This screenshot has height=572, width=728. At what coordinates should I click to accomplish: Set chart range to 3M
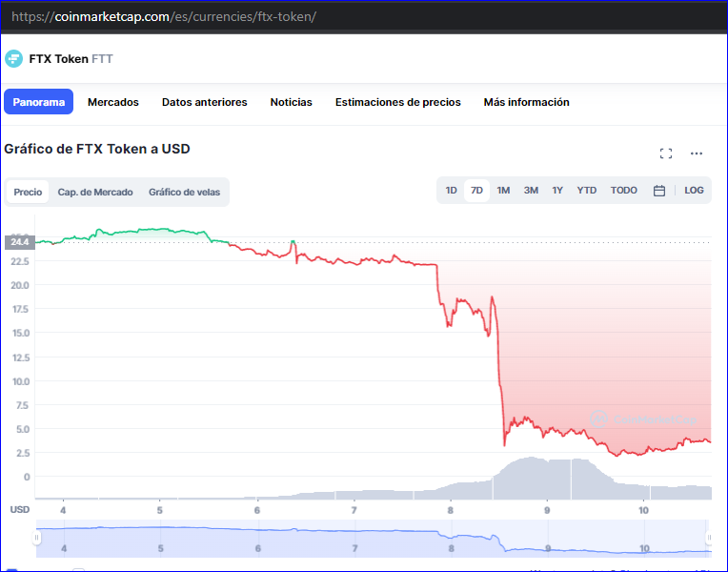531,190
